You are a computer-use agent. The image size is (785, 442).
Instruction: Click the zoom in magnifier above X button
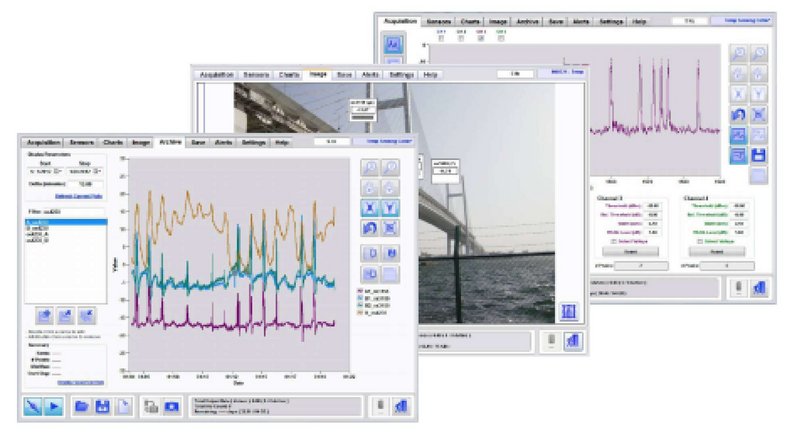[369, 168]
